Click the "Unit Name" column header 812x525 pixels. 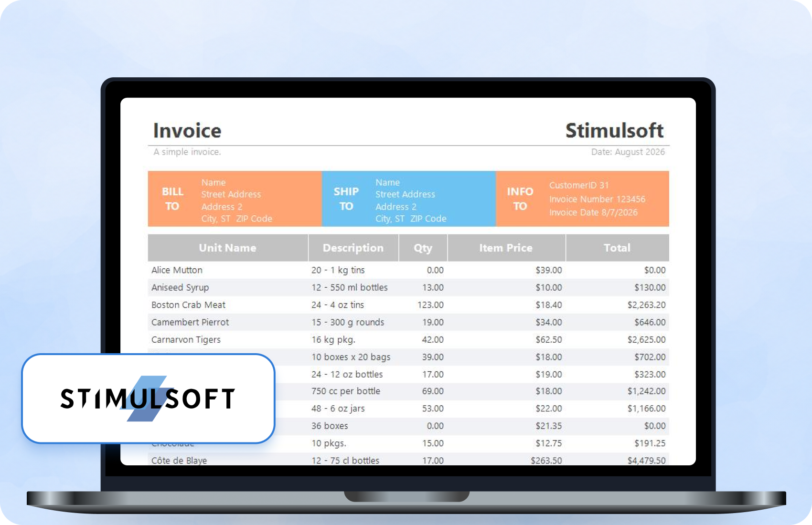tap(228, 248)
